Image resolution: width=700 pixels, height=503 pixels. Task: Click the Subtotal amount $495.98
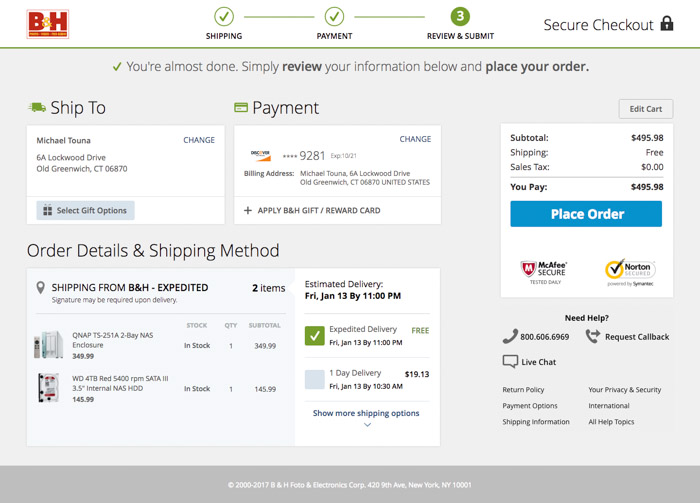point(647,138)
